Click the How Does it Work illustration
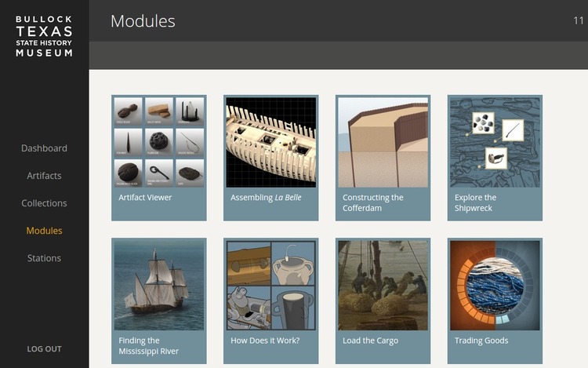The height and width of the screenshot is (368, 588). (x=270, y=286)
